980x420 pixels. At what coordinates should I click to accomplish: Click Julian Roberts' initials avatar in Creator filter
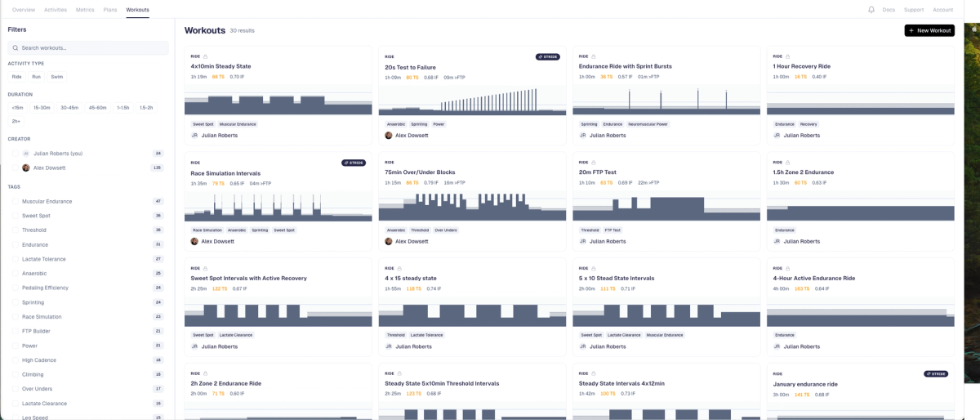tap(26, 154)
